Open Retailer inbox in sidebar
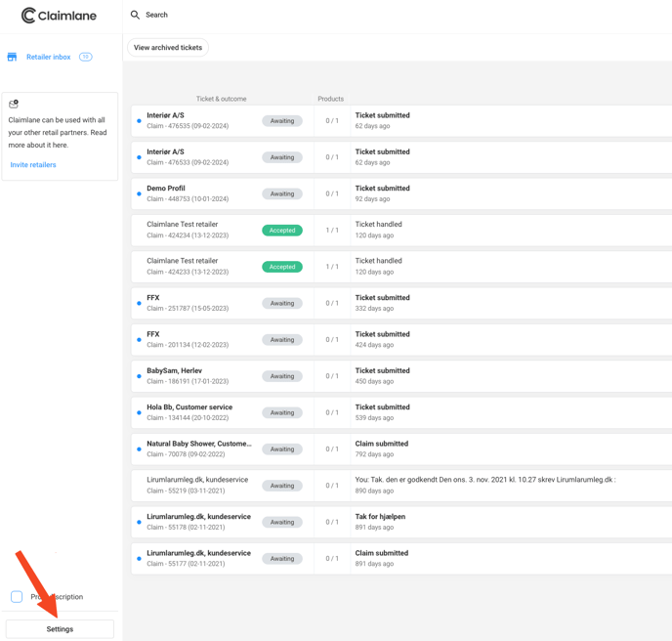The width and height of the screenshot is (672, 641). 49,57
